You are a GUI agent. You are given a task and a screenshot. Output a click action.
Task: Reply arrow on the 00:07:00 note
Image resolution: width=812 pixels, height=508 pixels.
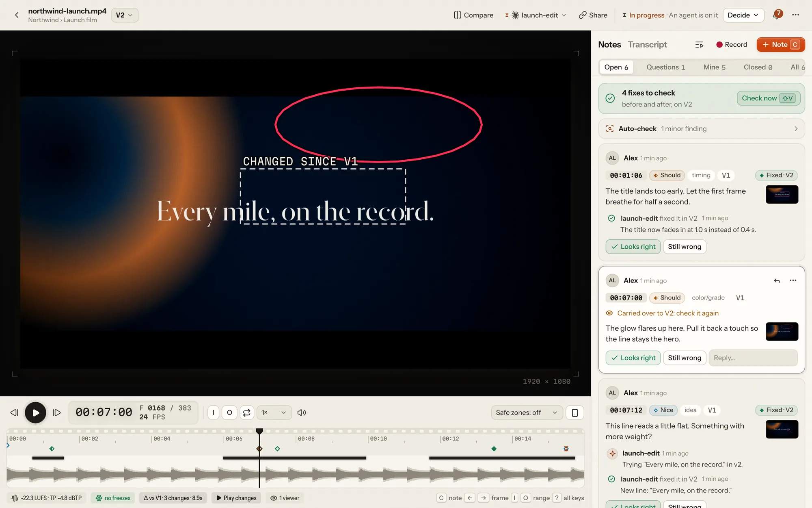pos(777,280)
